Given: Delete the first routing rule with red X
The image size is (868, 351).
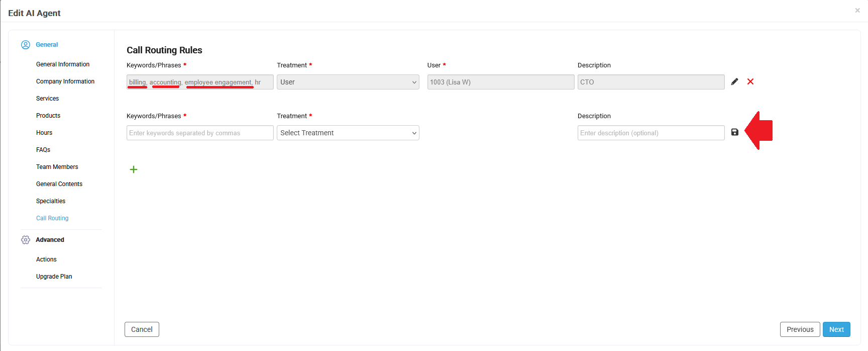Looking at the screenshot, I should click(x=750, y=81).
